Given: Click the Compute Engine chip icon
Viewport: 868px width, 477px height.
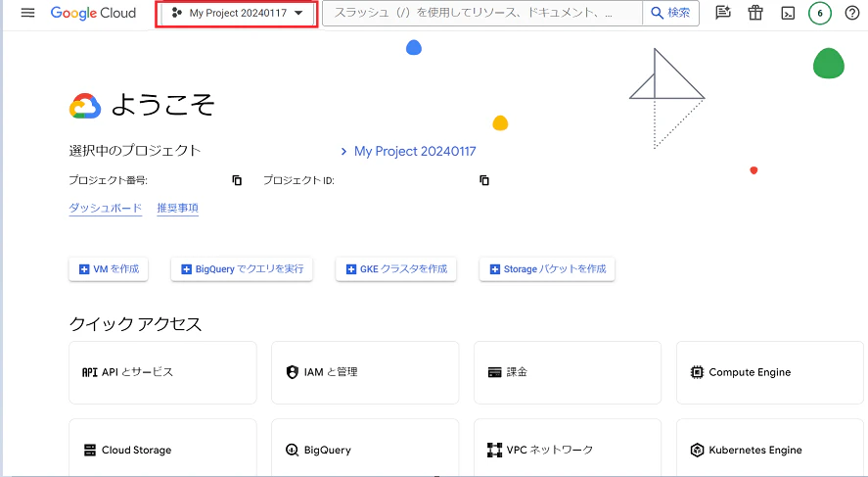Looking at the screenshot, I should click(x=697, y=372).
